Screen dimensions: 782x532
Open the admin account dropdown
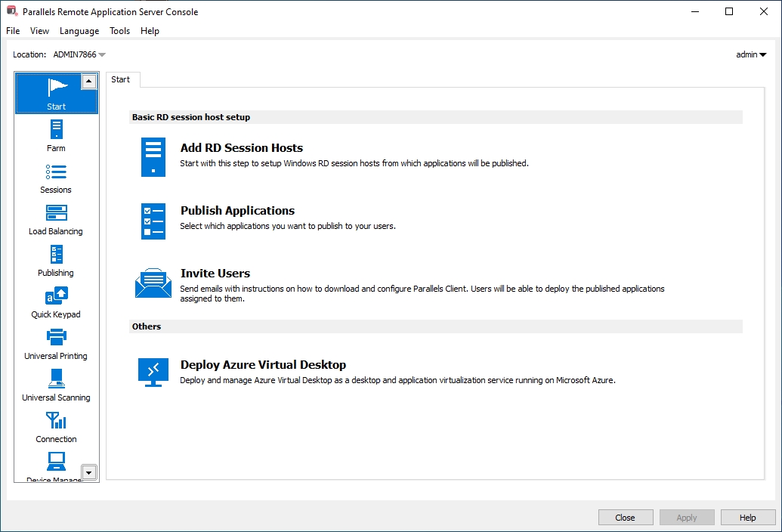[x=751, y=54]
